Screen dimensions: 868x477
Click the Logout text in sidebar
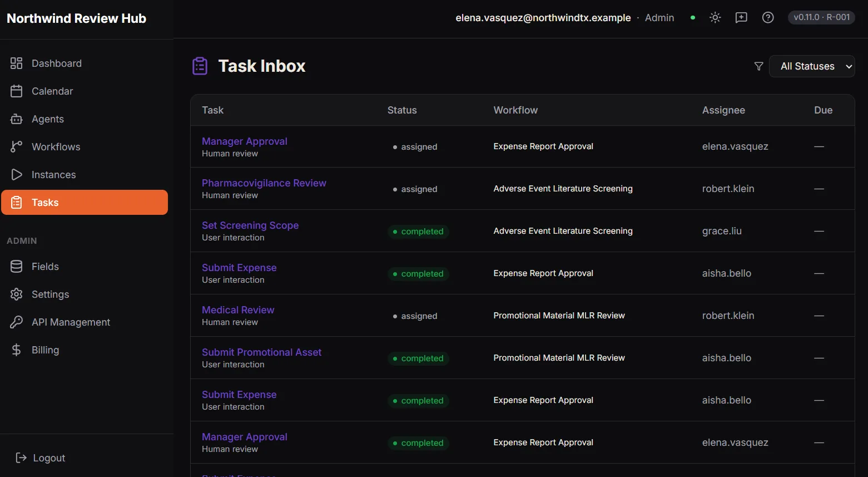pyautogui.click(x=49, y=458)
